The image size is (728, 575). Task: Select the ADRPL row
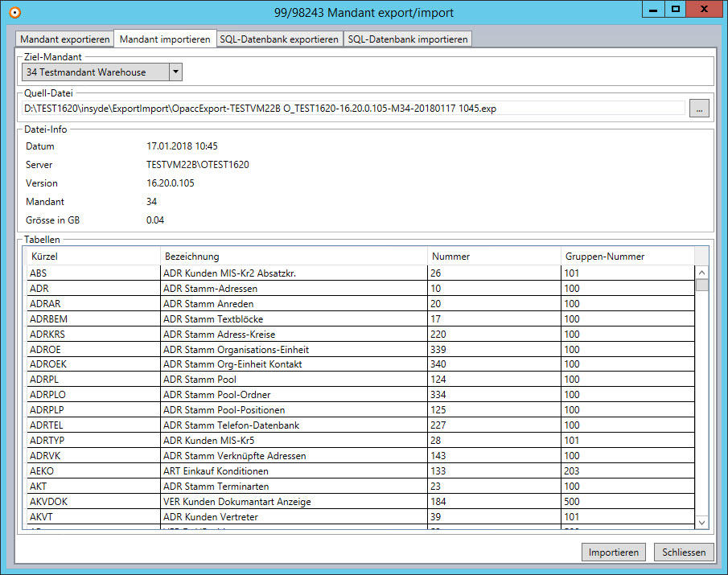[360, 379]
